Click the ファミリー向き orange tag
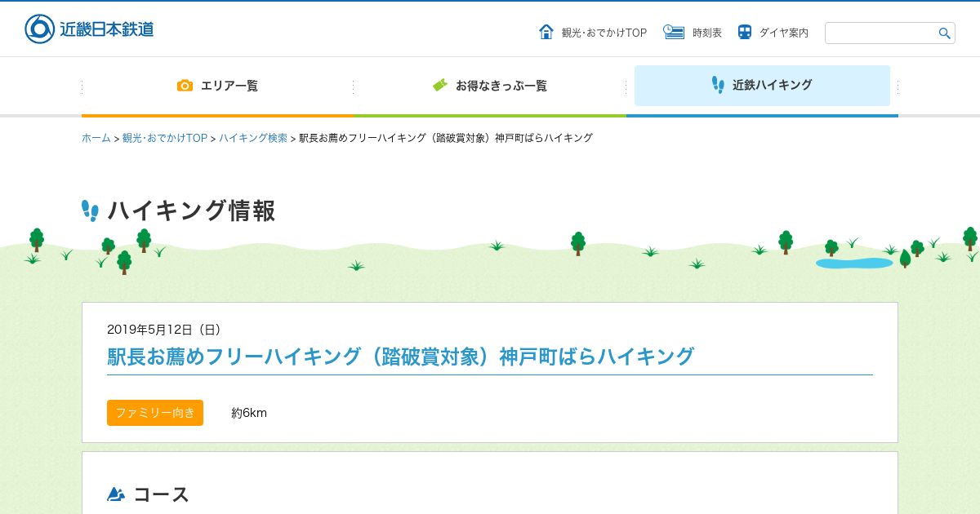The image size is (980, 514). [x=155, y=413]
